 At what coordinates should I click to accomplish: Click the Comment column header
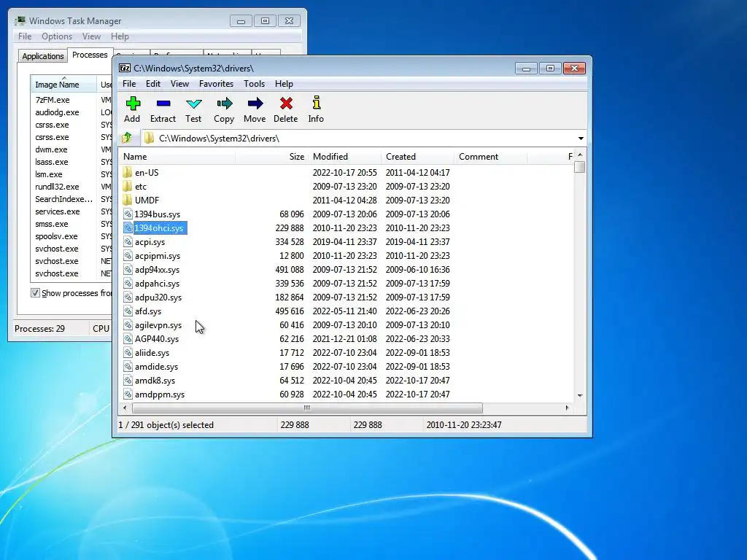(491, 157)
